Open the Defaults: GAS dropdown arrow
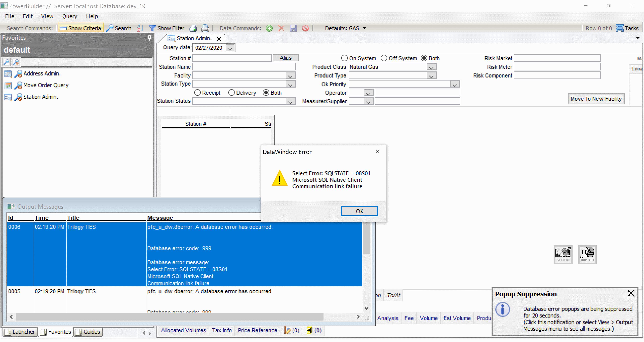644x342 pixels. pos(364,28)
